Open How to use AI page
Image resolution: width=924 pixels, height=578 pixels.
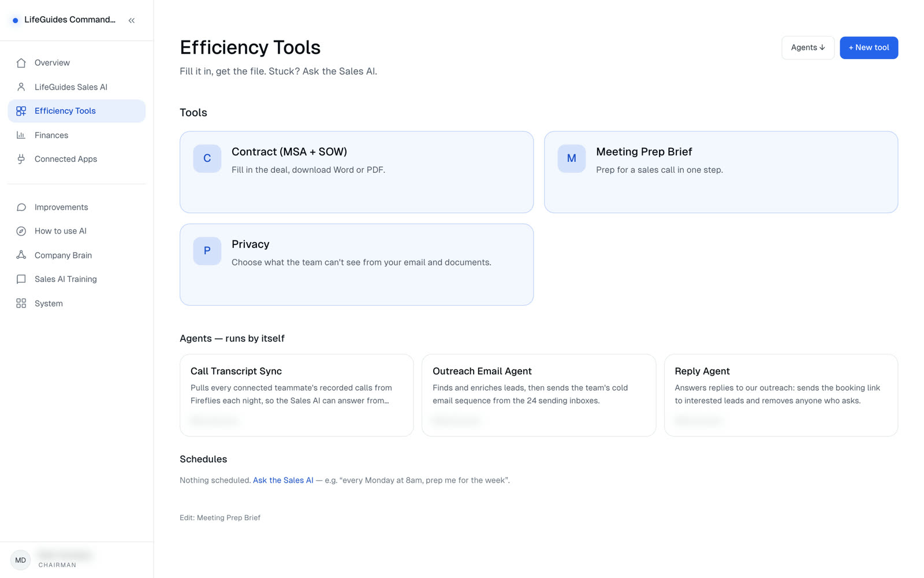coord(76,231)
